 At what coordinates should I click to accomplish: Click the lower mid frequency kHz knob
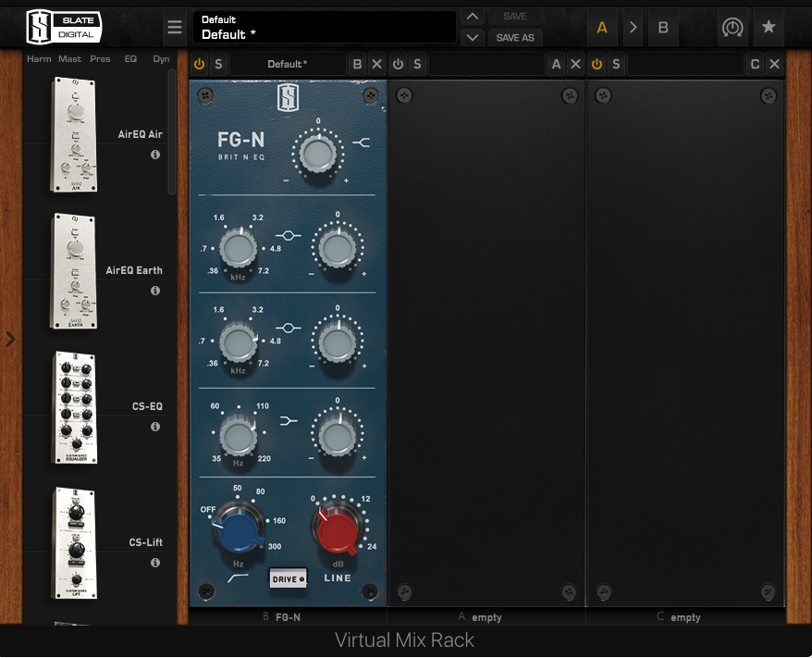click(239, 341)
